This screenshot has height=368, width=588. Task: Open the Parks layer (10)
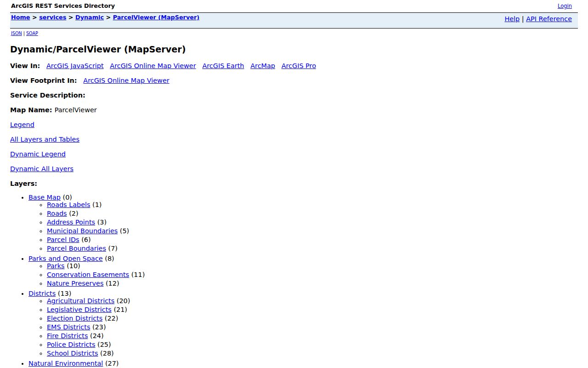coord(56,266)
